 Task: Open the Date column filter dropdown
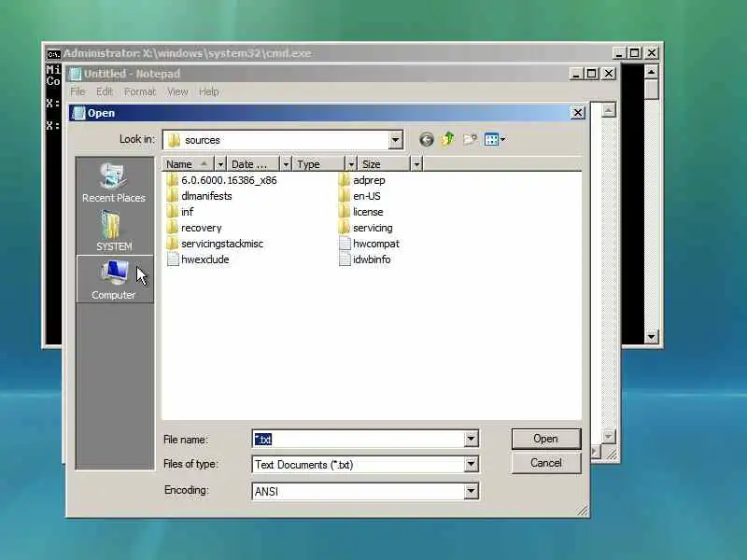click(x=286, y=164)
